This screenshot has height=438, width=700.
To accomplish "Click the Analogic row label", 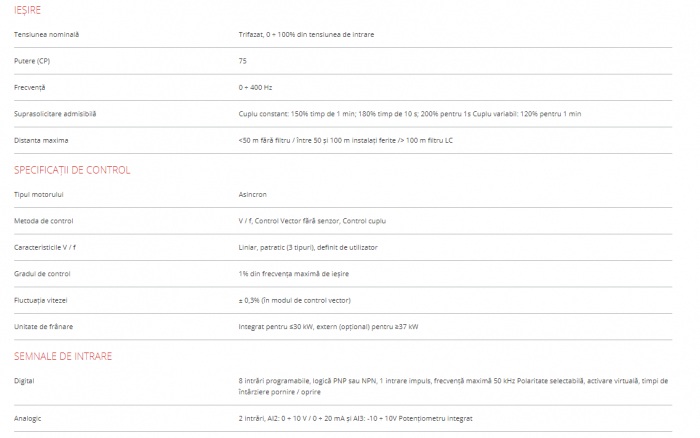I will point(28,417).
